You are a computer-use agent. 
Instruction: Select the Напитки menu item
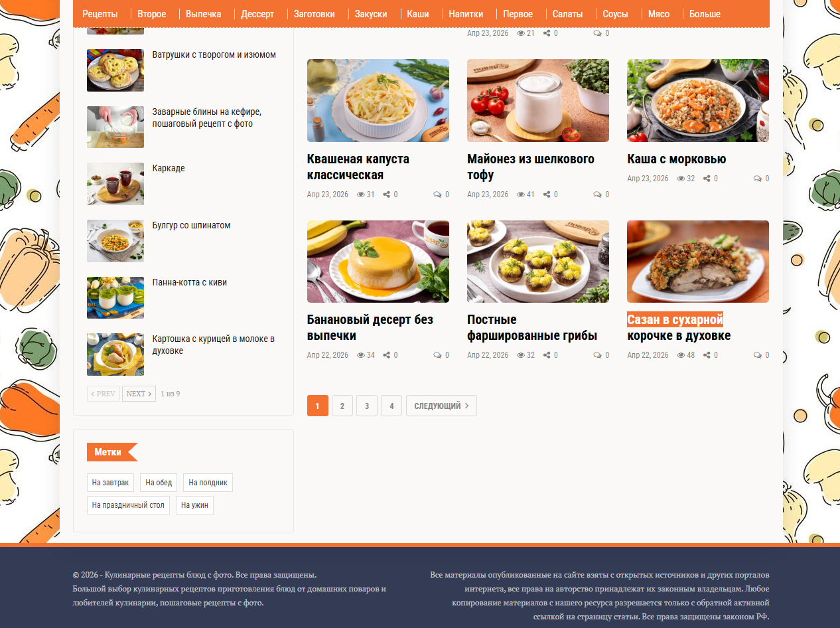coord(466,14)
